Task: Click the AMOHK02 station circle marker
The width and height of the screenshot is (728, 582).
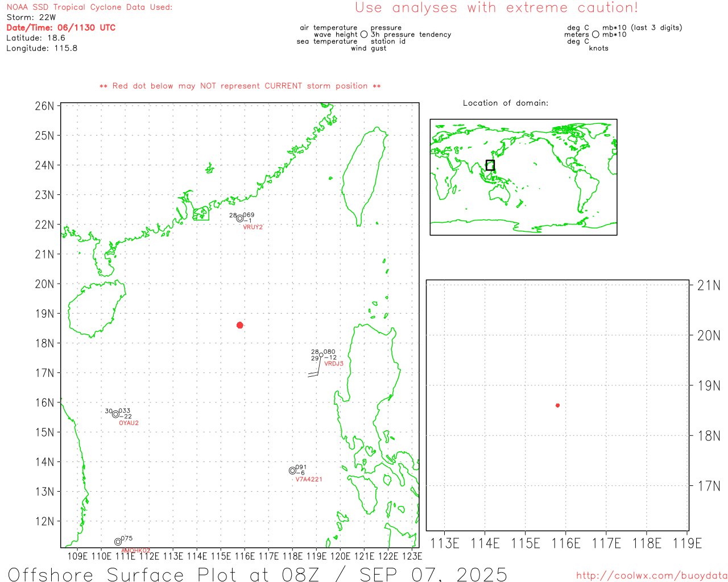Action: point(118,542)
